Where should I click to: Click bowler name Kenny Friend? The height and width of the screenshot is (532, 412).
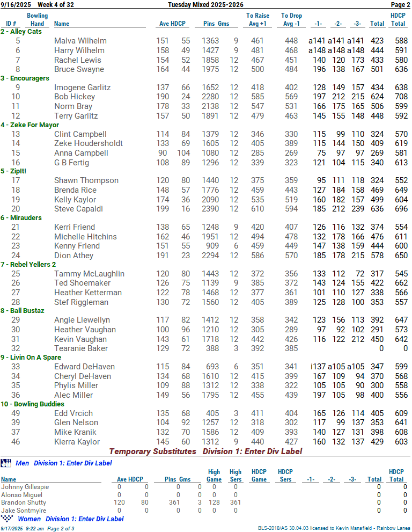tap(77, 246)
